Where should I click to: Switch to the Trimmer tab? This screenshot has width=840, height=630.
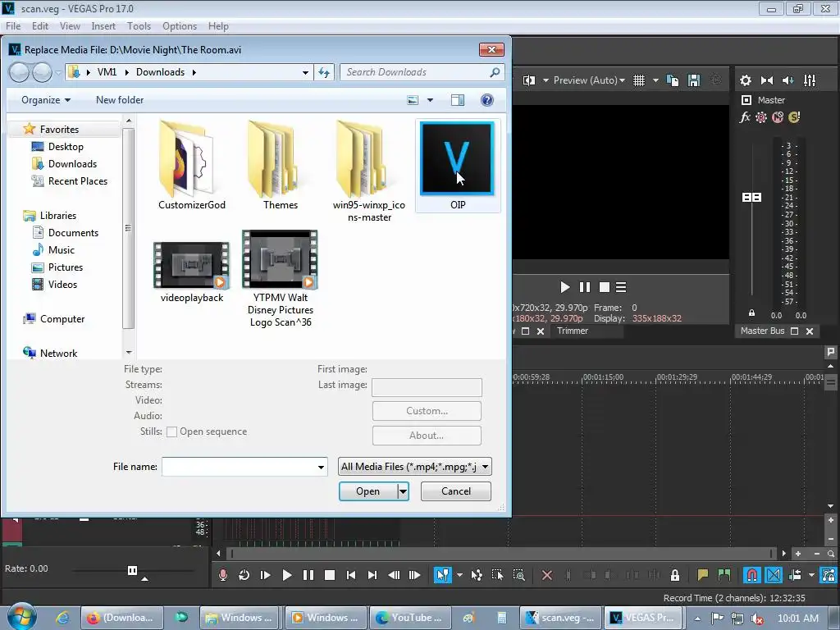click(572, 331)
